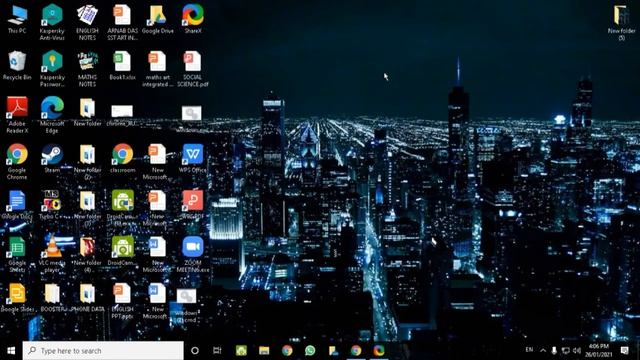
Task: Open the Windows Start menu
Action: click(11, 351)
